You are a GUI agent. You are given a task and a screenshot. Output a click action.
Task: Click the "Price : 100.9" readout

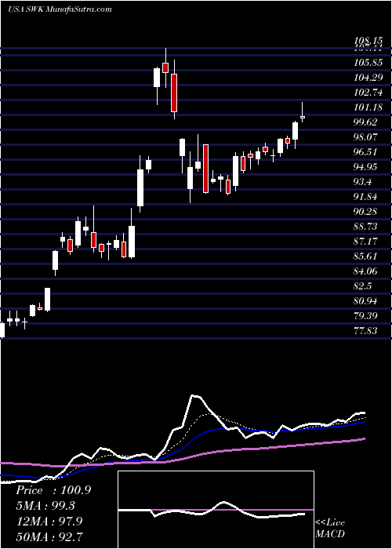tap(53, 490)
